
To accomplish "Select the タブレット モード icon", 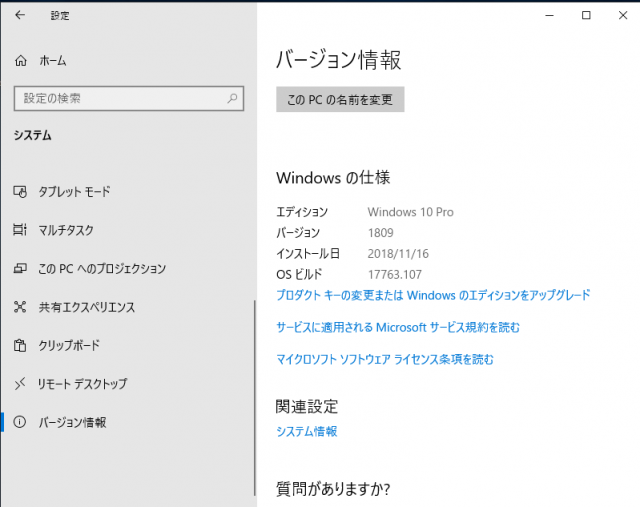I will tap(21, 191).
